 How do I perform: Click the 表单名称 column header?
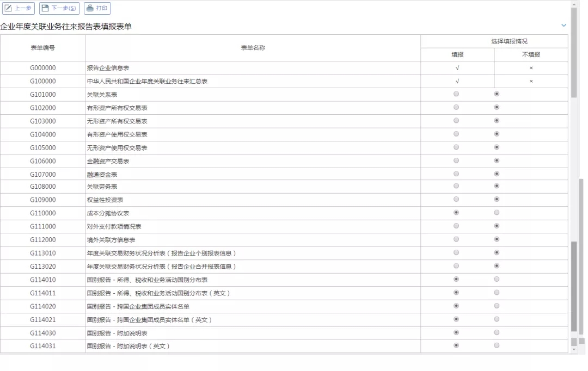253,48
